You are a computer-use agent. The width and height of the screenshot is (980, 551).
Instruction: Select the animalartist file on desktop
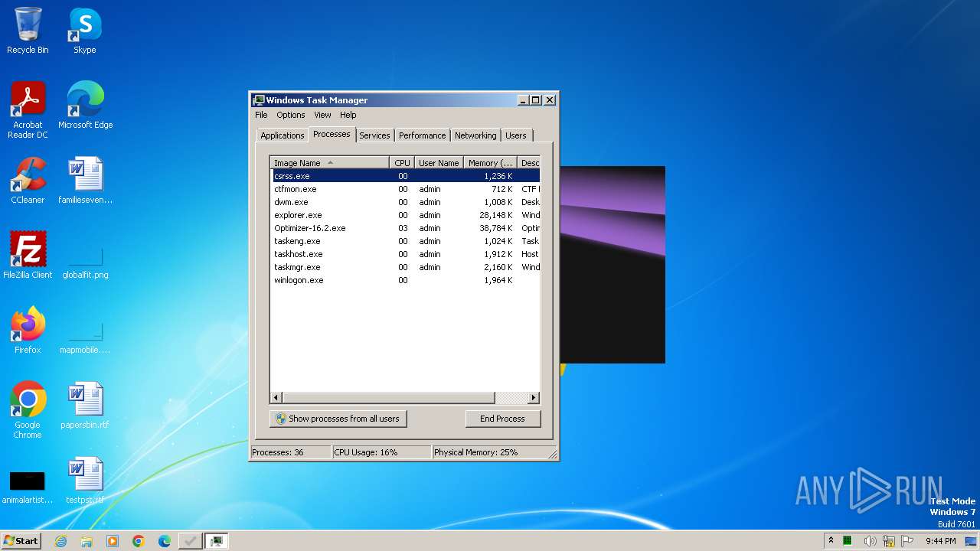(28, 487)
